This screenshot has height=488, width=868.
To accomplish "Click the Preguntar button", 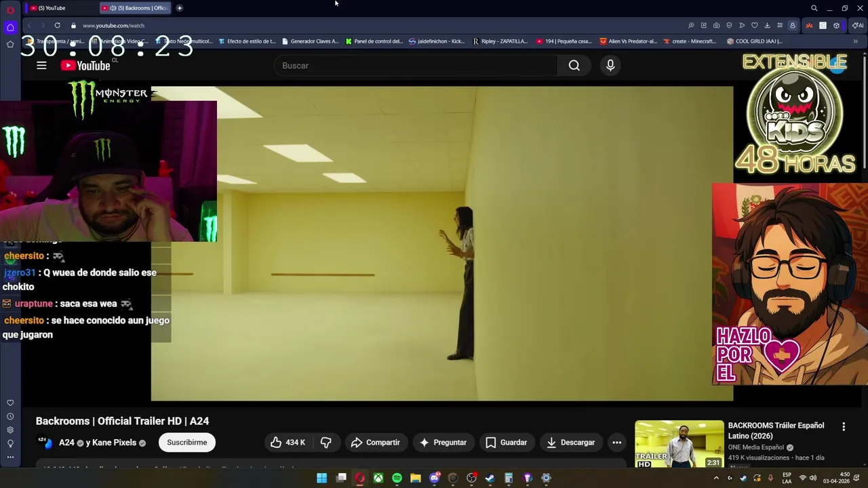I will (x=443, y=443).
